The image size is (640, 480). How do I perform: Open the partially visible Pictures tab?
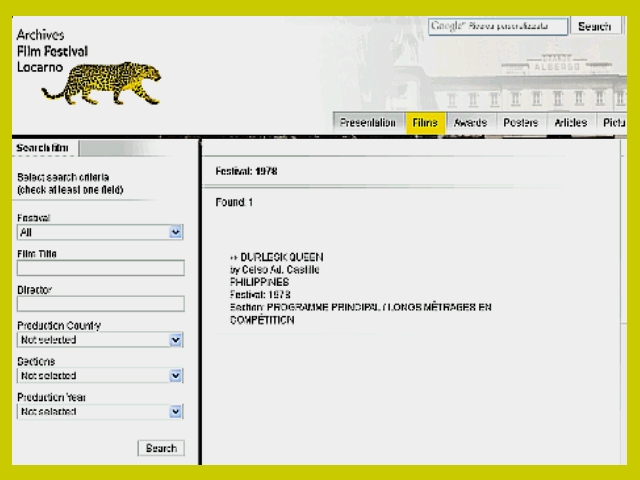pyautogui.click(x=613, y=122)
